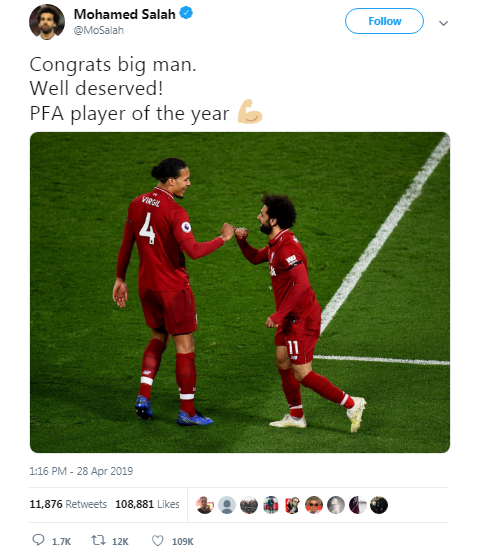Click the last liker avatar in row
479x554 pixels.
(x=379, y=505)
